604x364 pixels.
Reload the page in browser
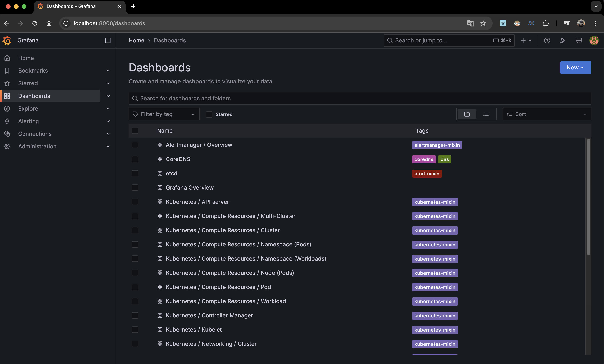coord(35,23)
